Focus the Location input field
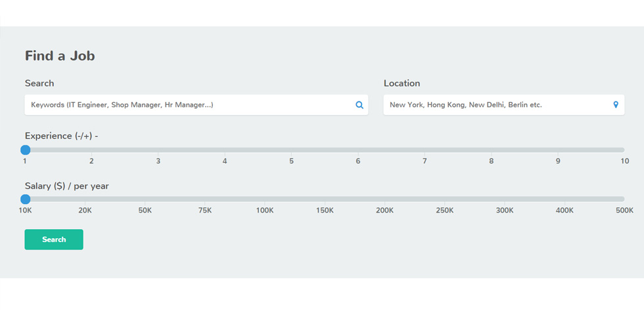 point(504,105)
